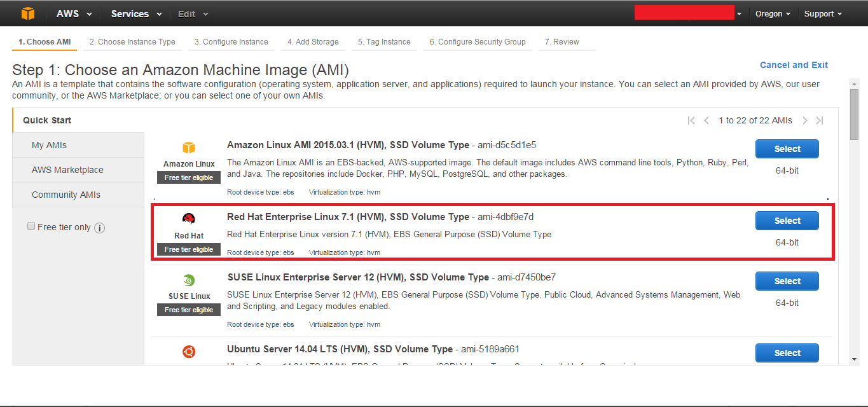This screenshot has height=407, width=868.
Task: Select SUSE Linux Enterprise Server 12 AMI
Action: tap(787, 281)
